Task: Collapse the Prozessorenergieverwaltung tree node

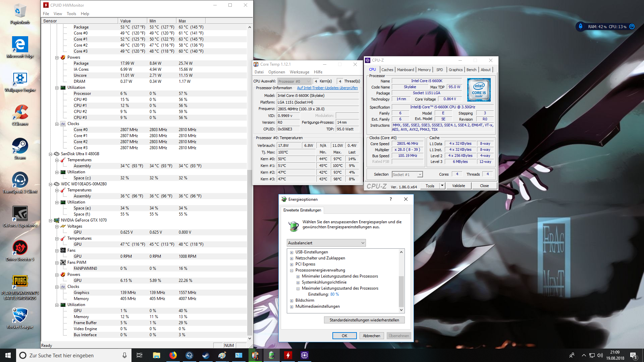Action: pos(291,270)
